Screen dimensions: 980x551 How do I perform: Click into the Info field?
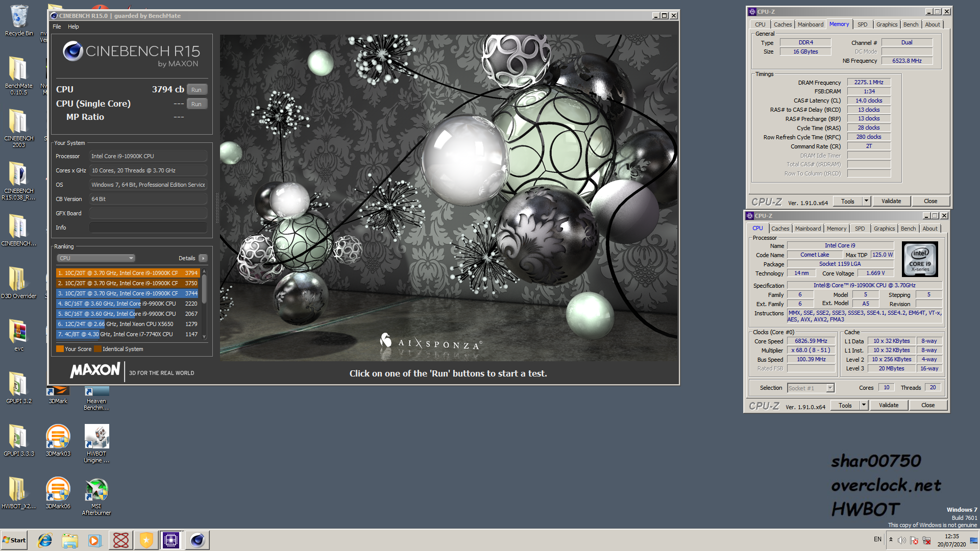[148, 228]
